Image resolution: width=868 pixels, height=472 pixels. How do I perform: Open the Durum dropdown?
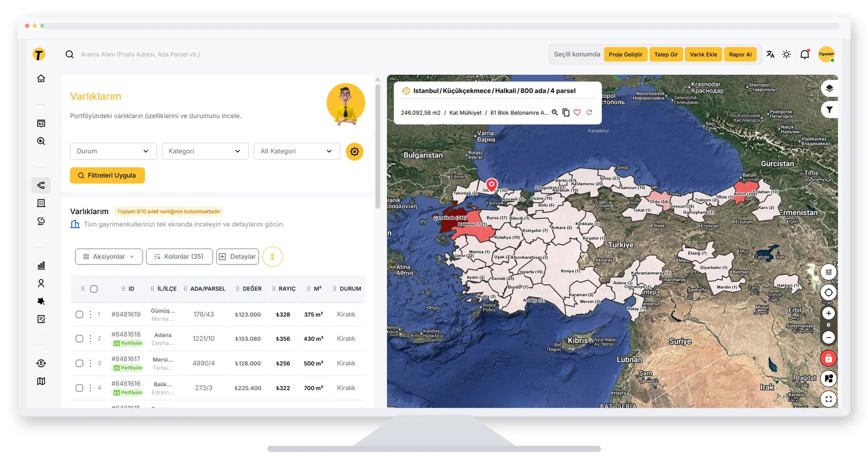coord(113,151)
